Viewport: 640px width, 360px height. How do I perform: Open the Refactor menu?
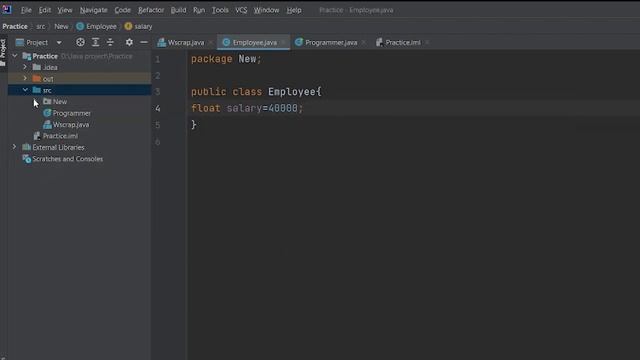151,10
